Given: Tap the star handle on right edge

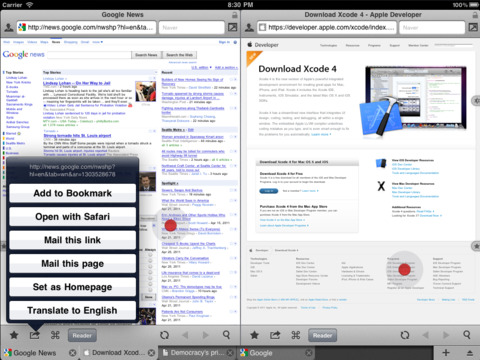Looking at the screenshot, I should point(476,246).
